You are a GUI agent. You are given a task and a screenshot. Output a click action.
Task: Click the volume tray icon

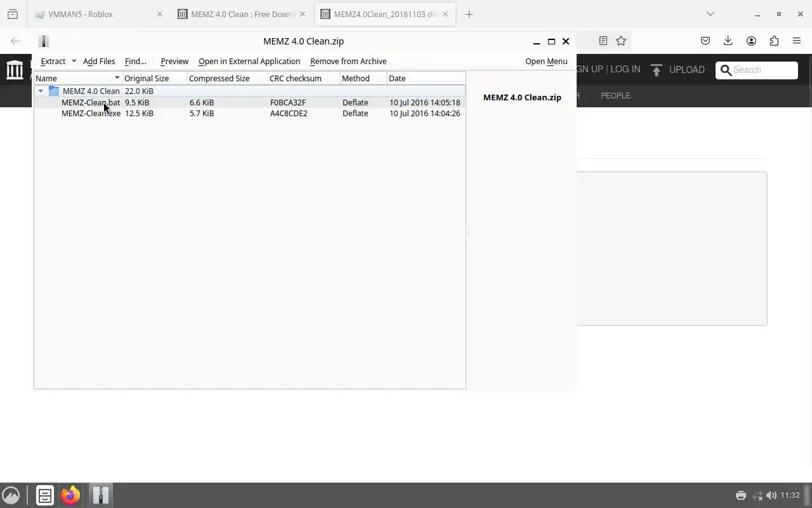coord(771,495)
